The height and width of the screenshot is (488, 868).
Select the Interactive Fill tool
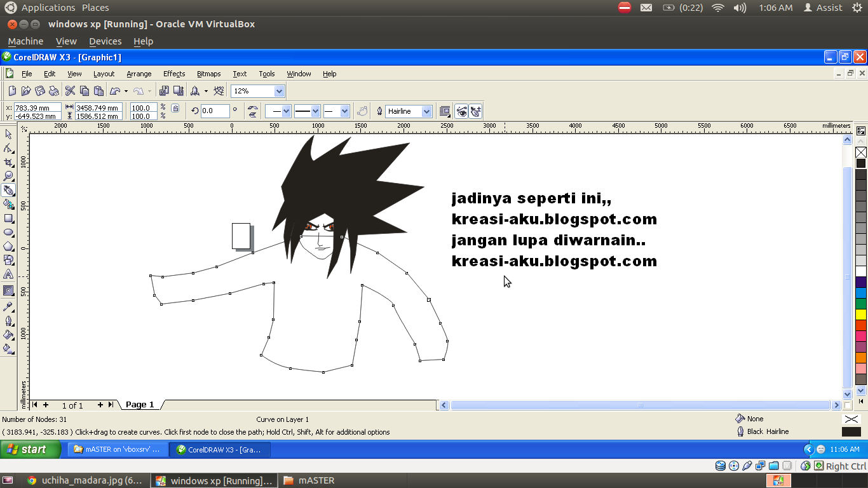click(x=9, y=348)
